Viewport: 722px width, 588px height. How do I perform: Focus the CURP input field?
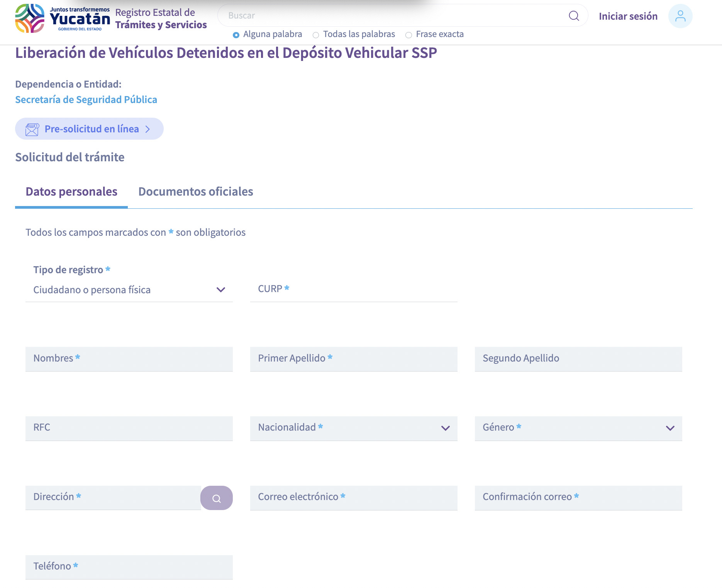coord(353,289)
